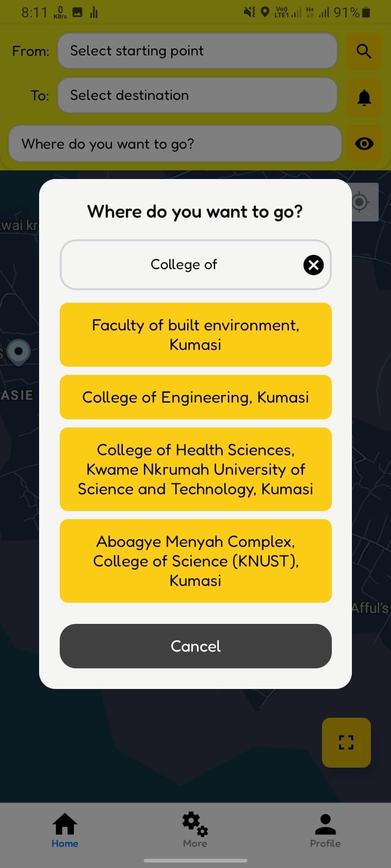Select Faculty of built environment, Kumasi

195,335
